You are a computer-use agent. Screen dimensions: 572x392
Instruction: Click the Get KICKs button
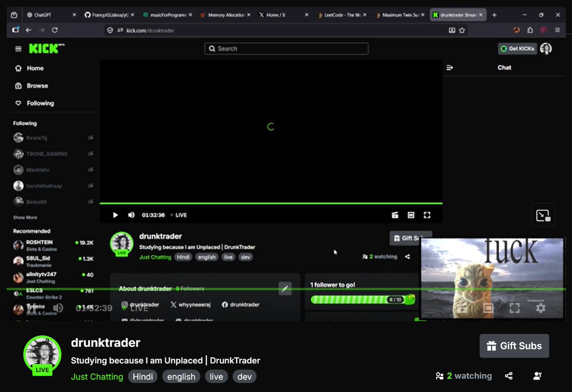518,49
